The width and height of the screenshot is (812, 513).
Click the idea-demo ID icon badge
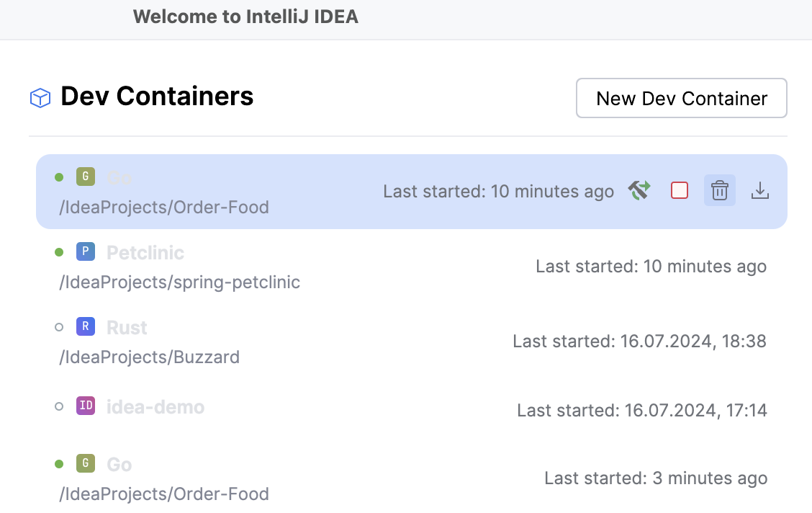[86, 405]
